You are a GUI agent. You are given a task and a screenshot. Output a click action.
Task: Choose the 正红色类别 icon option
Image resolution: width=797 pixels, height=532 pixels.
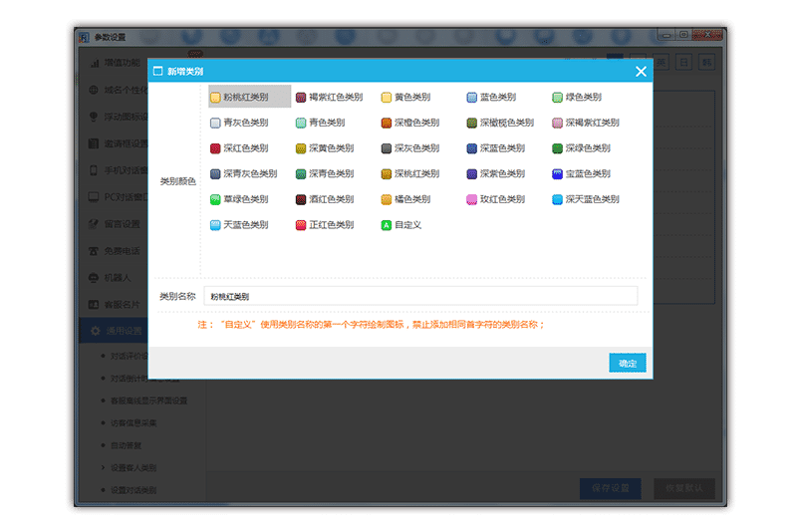(325, 224)
